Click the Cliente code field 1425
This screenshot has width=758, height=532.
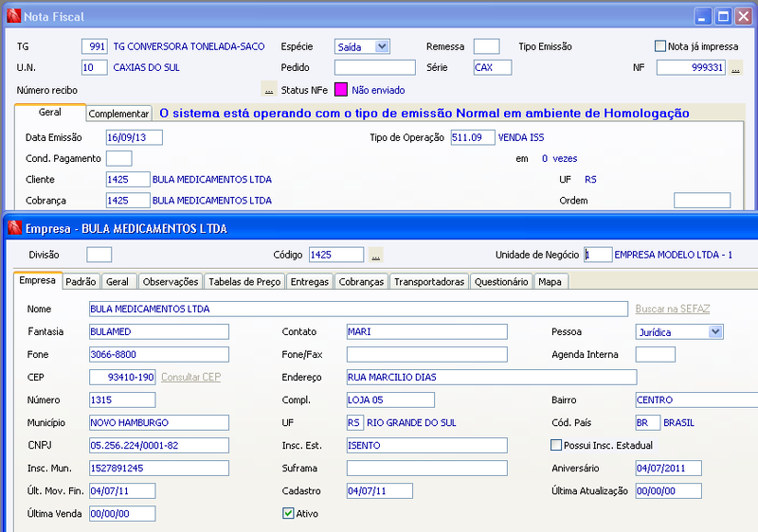tap(128, 180)
